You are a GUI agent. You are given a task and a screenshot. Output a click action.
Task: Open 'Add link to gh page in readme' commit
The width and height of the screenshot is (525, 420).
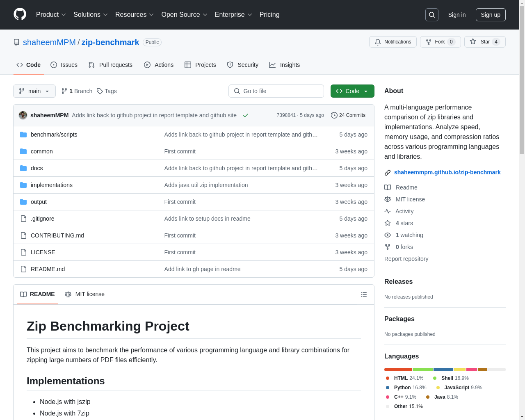click(x=202, y=269)
